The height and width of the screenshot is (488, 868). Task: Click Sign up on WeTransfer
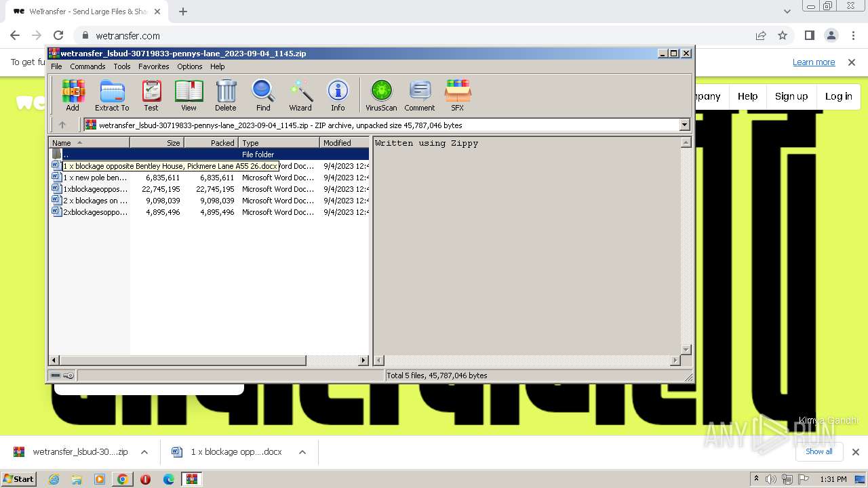click(791, 96)
